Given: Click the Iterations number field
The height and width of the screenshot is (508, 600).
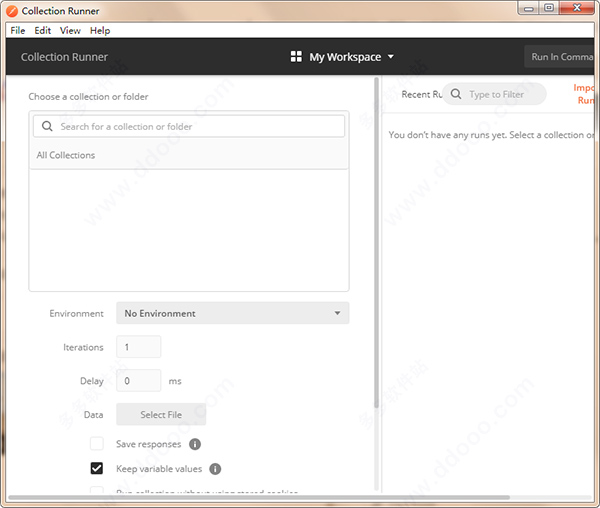Looking at the screenshot, I should [139, 347].
